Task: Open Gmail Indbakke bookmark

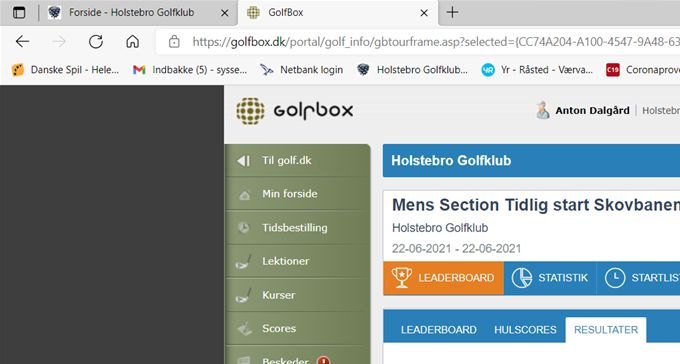Action: (x=190, y=69)
